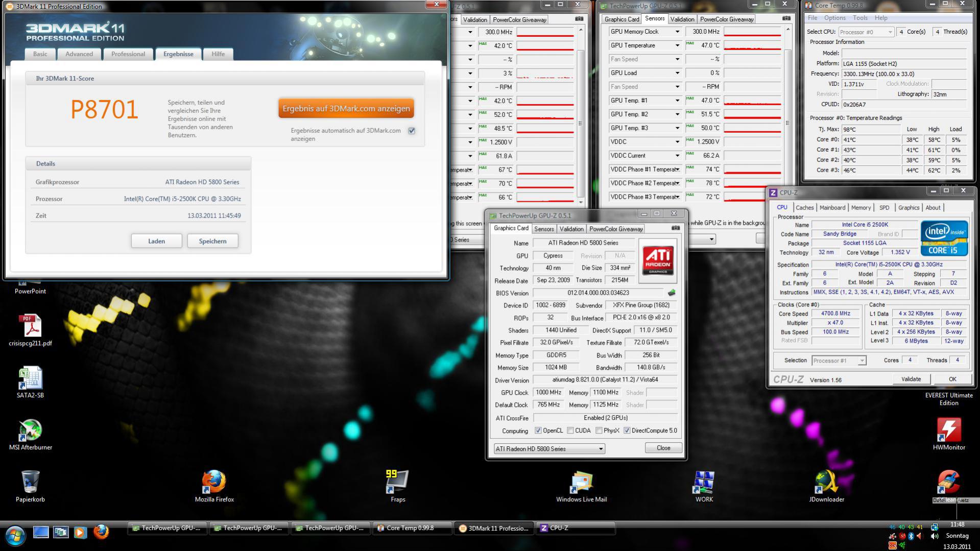Click the taskbar clock showing 11:48
This screenshot has height=551, width=980.
pyautogui.click(x=957, y=524)
